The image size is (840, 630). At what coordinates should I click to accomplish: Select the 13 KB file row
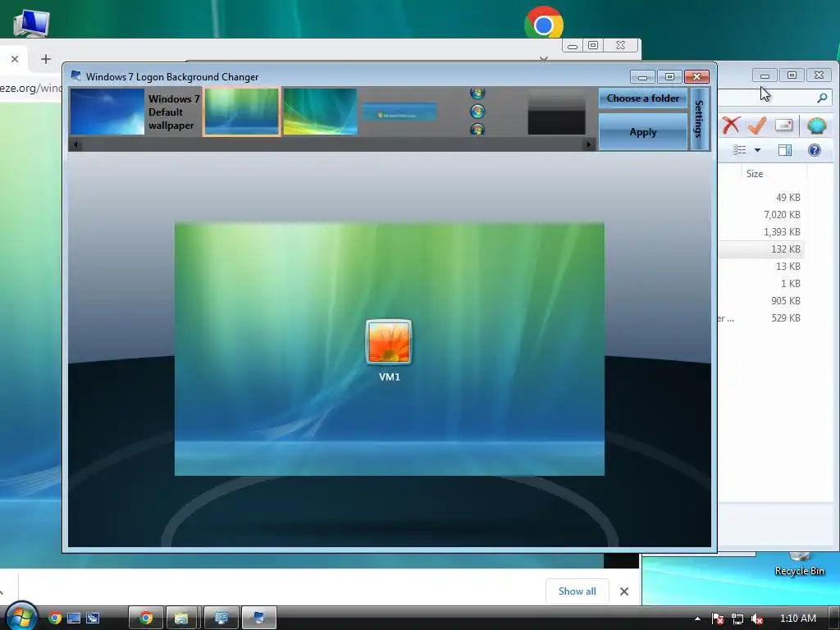pyautogui.click(x=760, y=267)
